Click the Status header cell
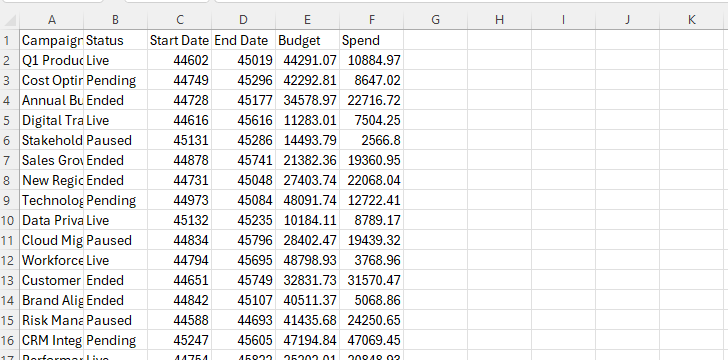The image size is (728, 360). click(x=116, y=40)
